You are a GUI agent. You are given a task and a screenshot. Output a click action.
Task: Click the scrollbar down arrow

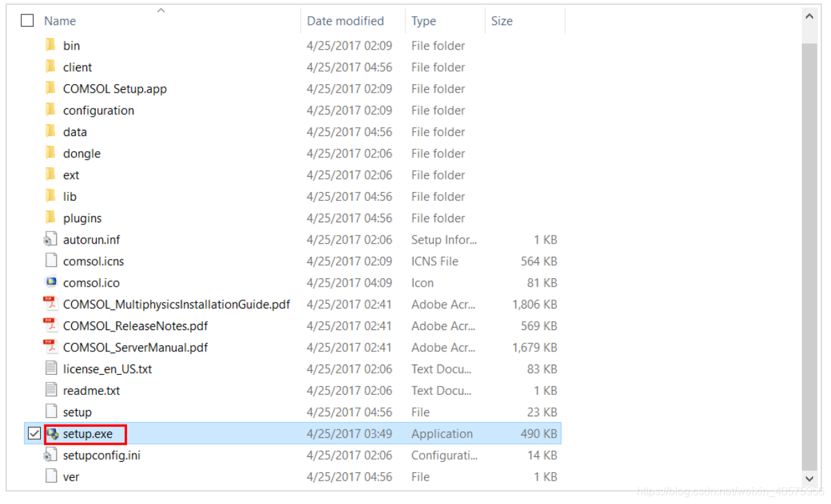810,478
